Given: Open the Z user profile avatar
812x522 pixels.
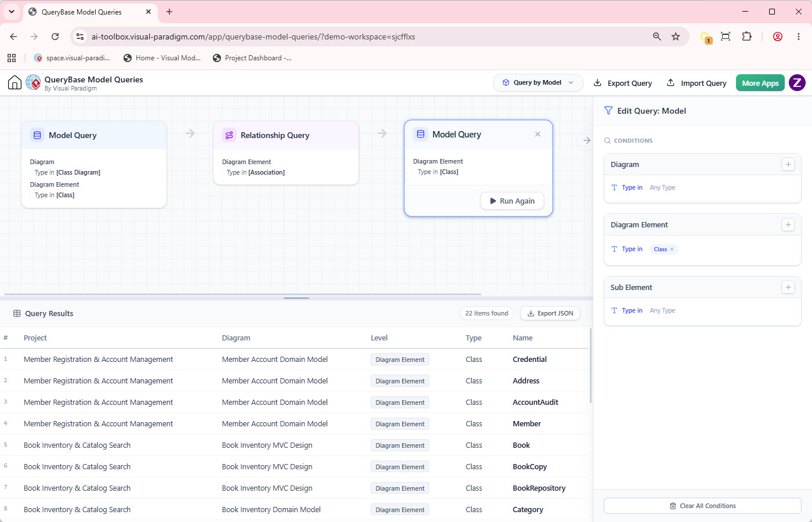Looking at the screenshot, I should click(x=797, y=83).
